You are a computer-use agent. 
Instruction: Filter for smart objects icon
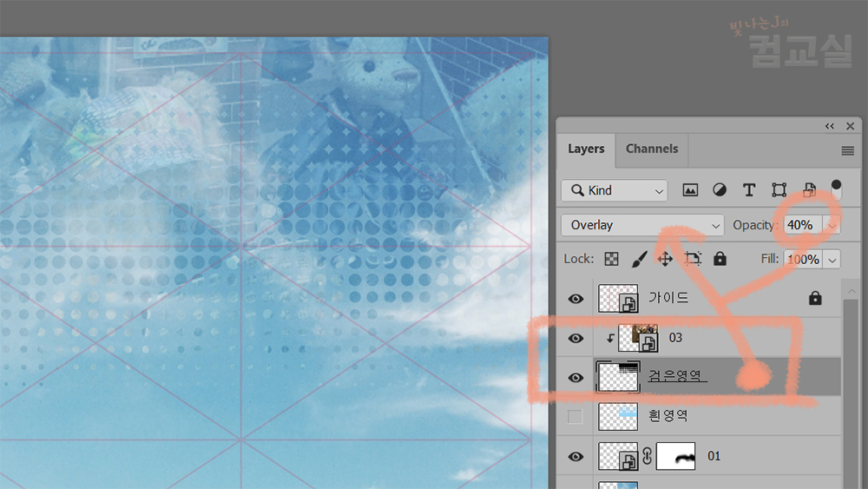809,190
